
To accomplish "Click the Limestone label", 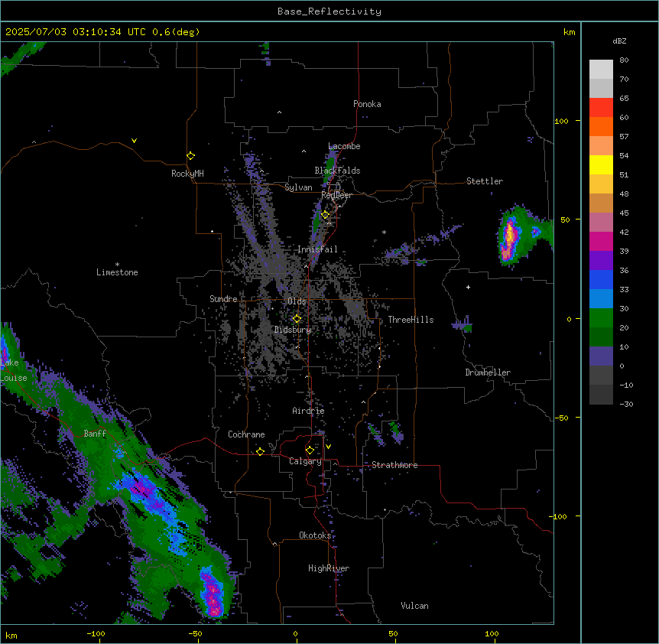I will coord(117,272).
